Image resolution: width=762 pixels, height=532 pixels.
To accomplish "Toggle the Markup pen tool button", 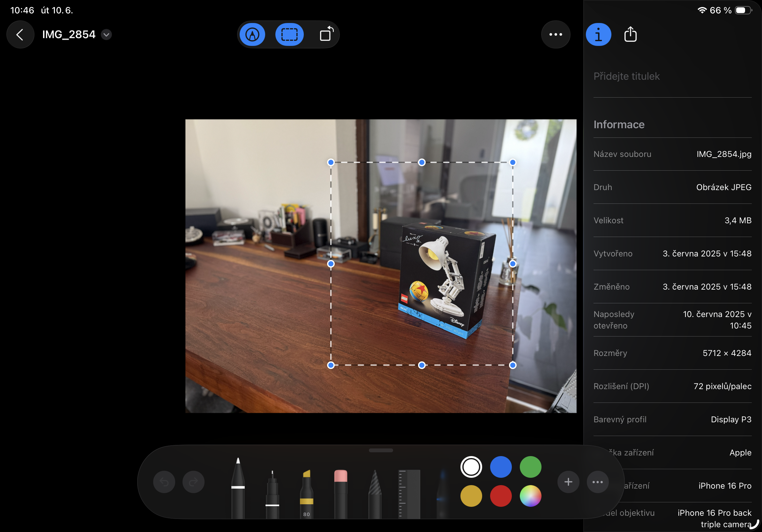I will click(x=252, y=34).
